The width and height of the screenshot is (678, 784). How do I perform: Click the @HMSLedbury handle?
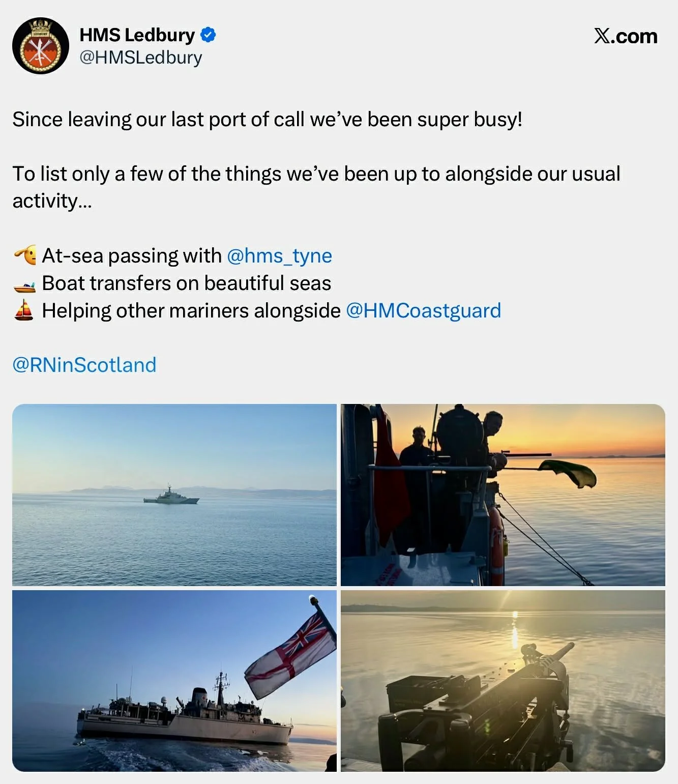(x=141, y=57)
